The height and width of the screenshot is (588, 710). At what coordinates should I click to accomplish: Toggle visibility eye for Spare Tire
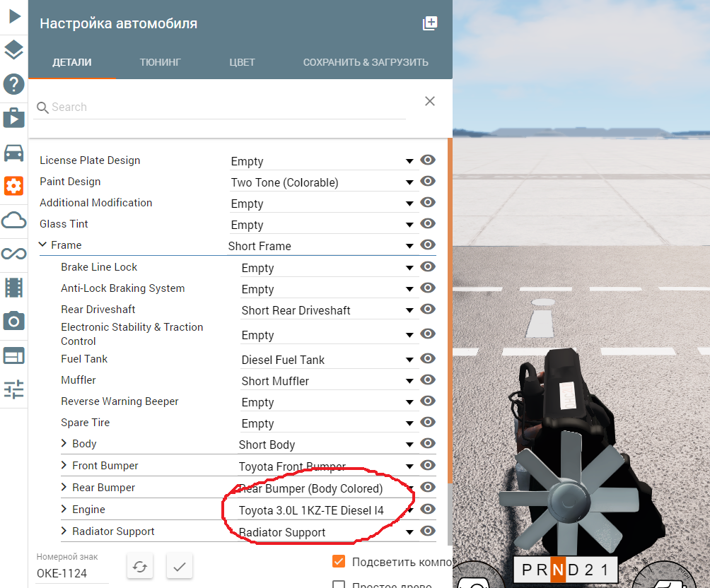pos(428,423)
